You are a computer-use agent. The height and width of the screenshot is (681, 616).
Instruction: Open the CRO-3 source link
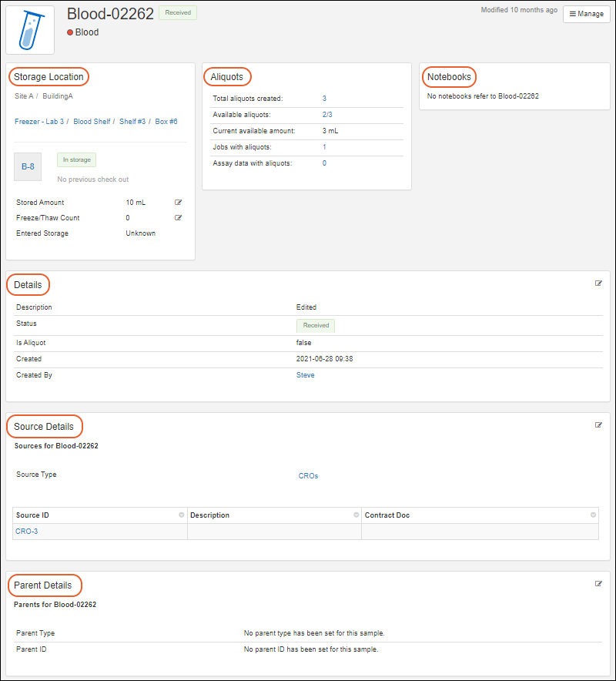26,532
